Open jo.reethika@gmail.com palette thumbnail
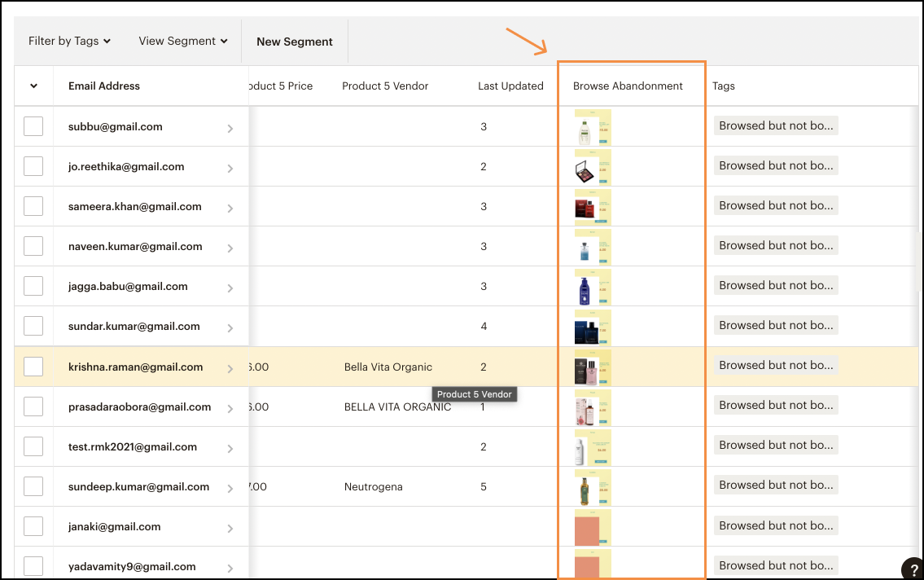This screenshot has width=924, height=580. click(x=593, y=167)
